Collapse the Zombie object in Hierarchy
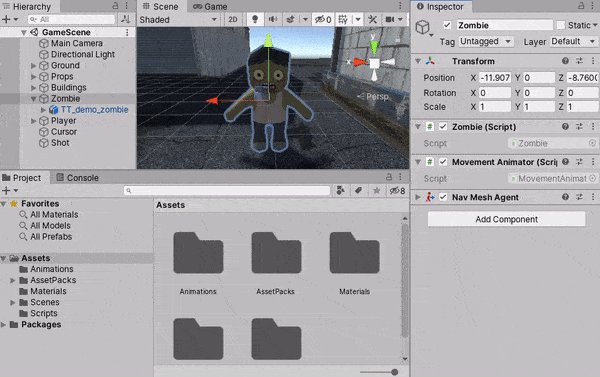Image resolution: width=600 pixels, height=377 pixels. [x=34, y=99]
